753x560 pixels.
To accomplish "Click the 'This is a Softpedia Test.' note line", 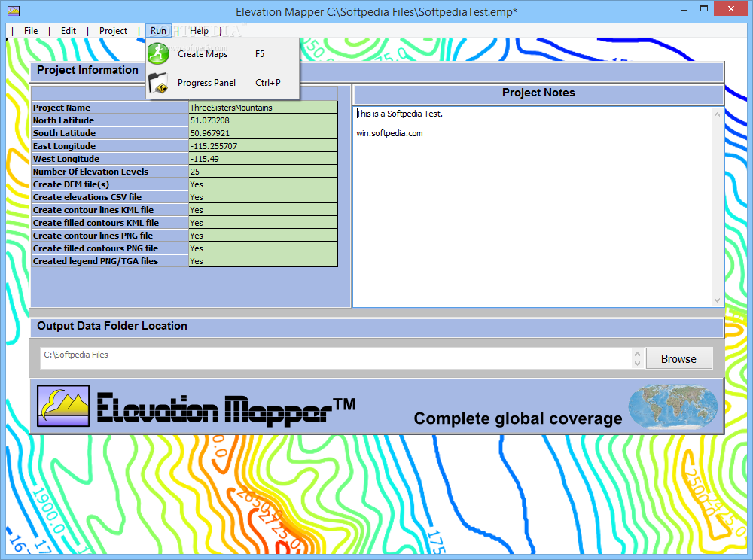I will click(x=400, y=114).
